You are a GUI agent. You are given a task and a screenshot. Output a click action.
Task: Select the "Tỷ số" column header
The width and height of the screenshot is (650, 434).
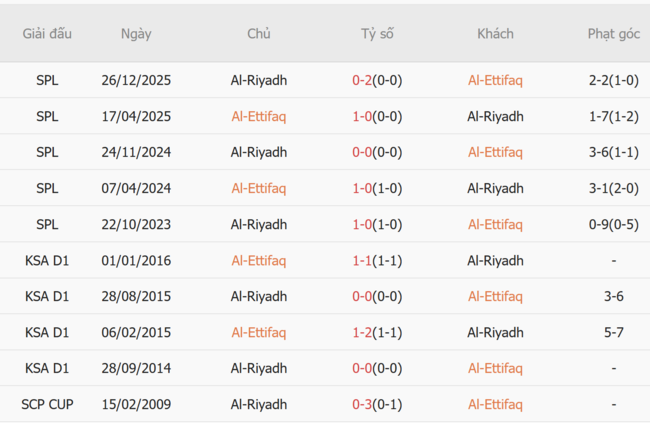[377, 33]
